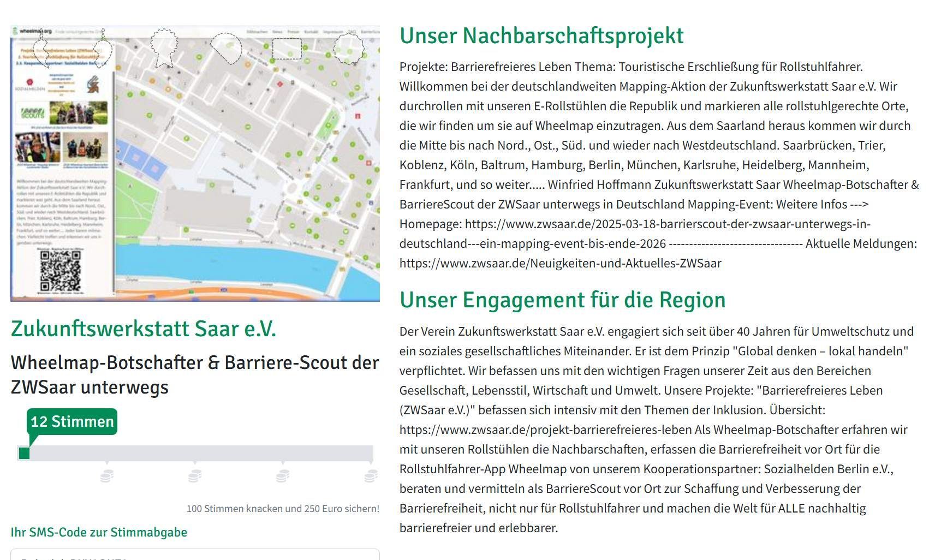The width and height of the screenshot is (941, 560).
Task: Click the second coin-stack milestone icon
Action: [195, 476]
